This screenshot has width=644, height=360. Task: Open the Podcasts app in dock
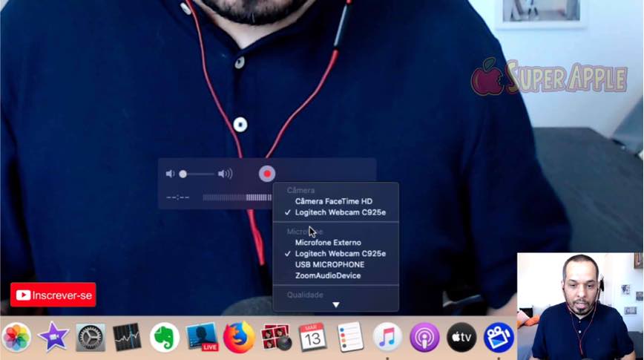click(424, 338)
